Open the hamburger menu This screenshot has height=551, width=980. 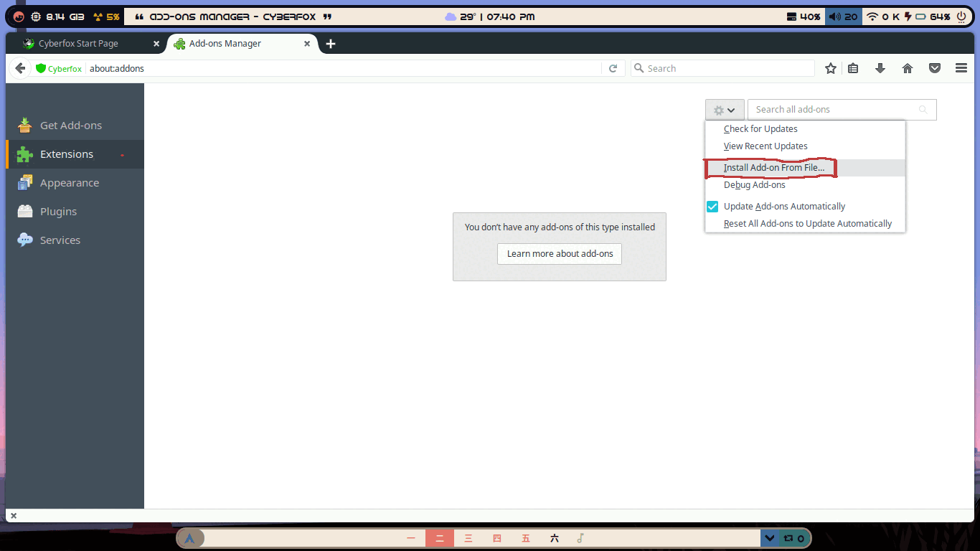(961, 68)
